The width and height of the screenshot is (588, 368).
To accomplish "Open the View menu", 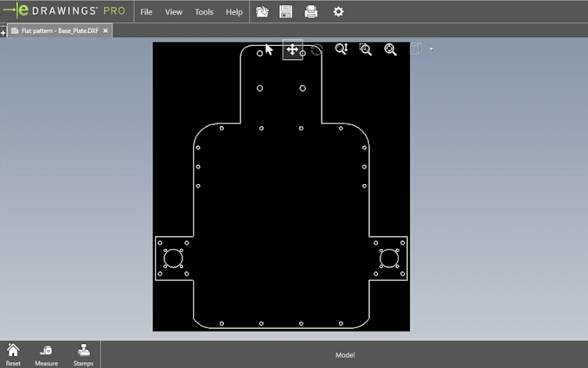I will tap(174, 12).
